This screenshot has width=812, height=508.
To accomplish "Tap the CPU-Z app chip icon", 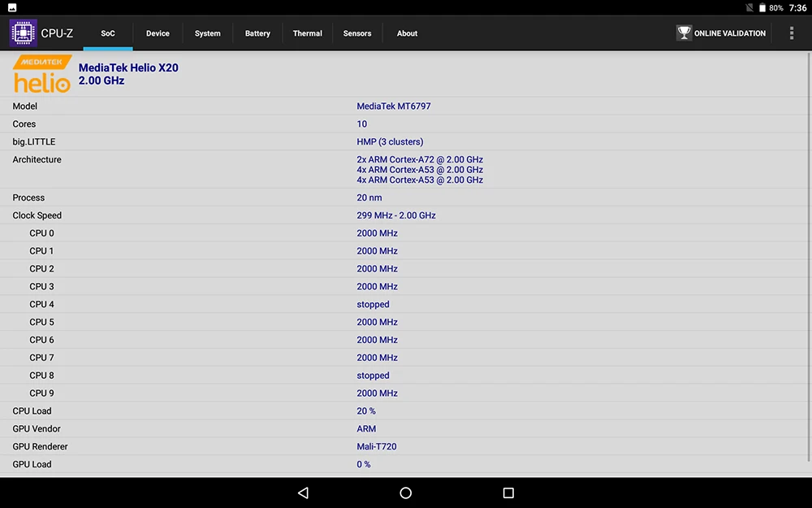I will tap(24, 33).
